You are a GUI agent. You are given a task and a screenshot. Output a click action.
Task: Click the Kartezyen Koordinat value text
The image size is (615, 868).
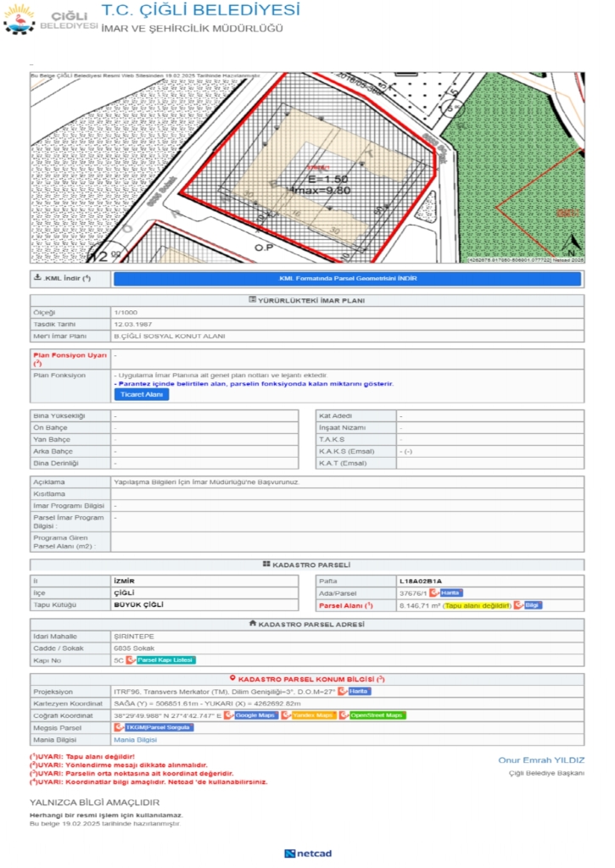[x=207, y=703]
